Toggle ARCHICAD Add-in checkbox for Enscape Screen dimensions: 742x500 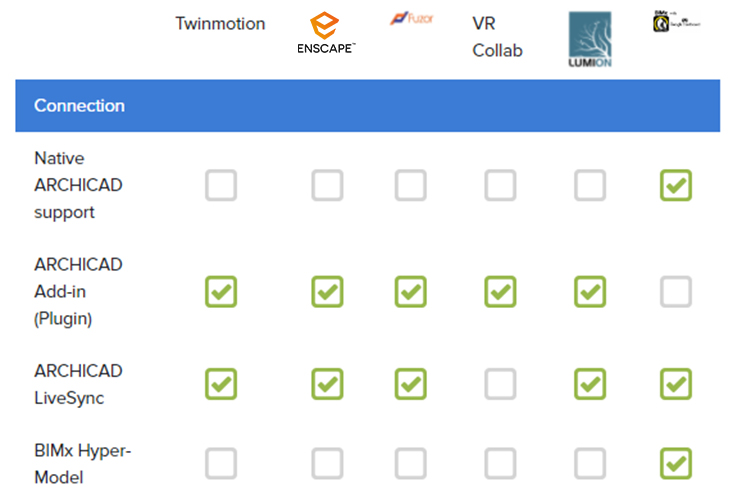pos(327,291)
